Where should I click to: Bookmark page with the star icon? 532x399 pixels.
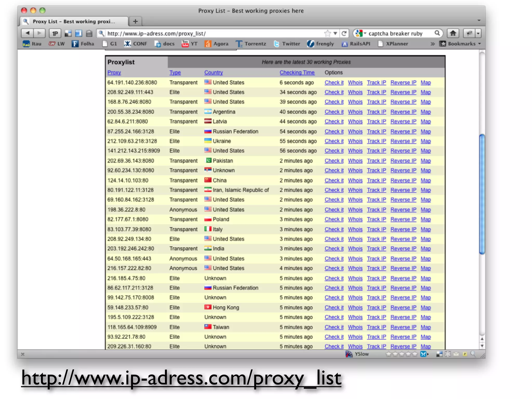[x=328, y=33]
